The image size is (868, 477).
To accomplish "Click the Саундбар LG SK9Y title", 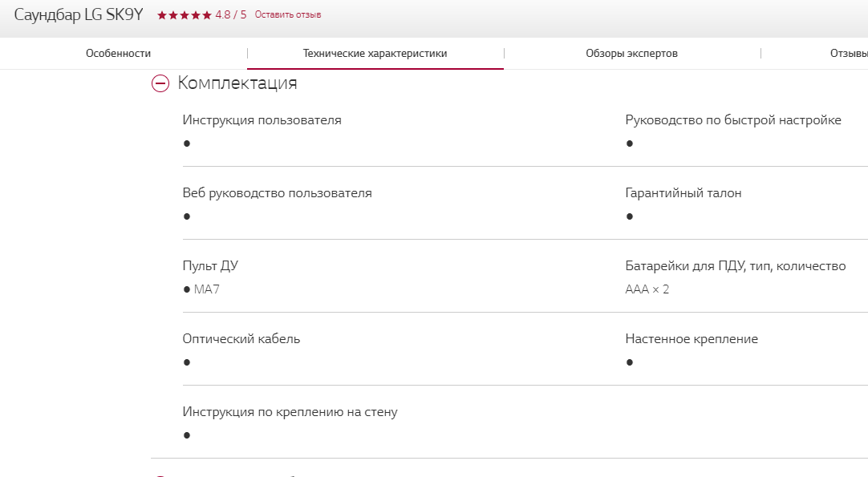I will click(x=79, y=15).
